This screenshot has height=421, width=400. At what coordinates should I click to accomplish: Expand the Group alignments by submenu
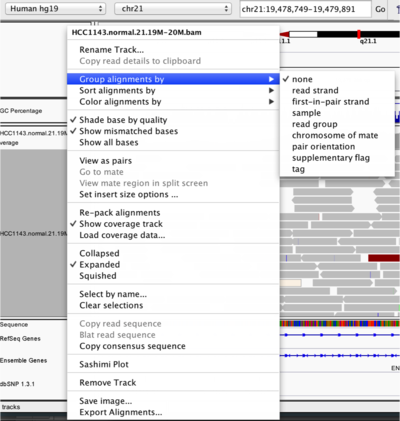coord(173,79)
